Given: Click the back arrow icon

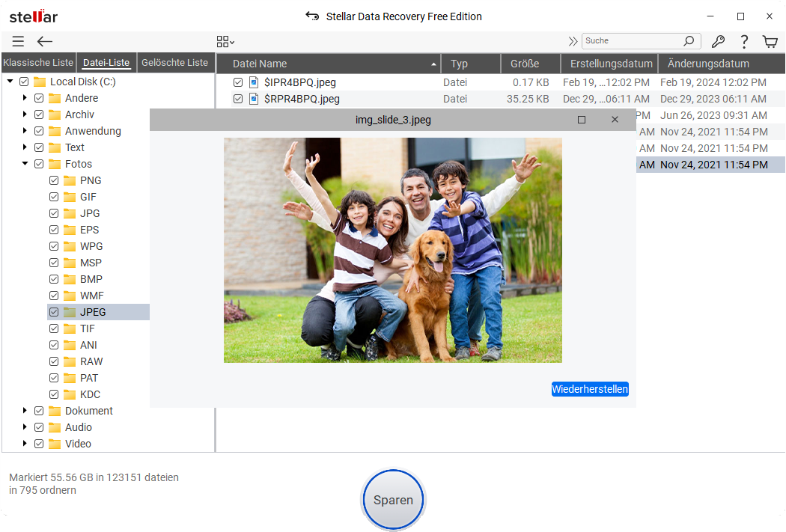Looking at the screenshot, I should (45, 42).
